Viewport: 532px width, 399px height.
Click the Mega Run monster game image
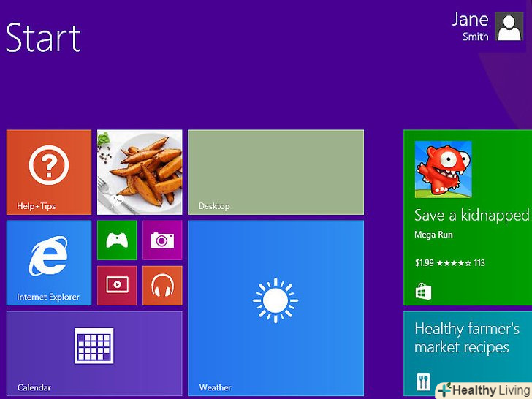point(443,169)
